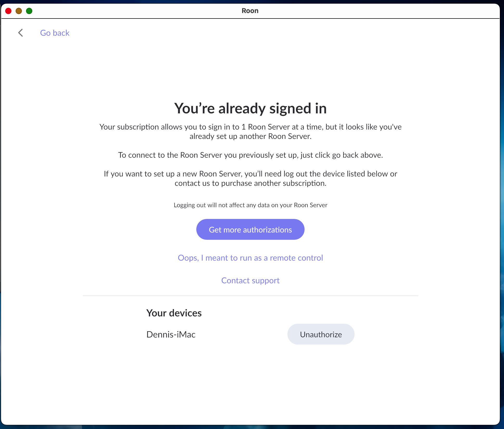Maximize the Roon window with the green button
This screenshot has width=504, height=429.
click(x=29, y=11)
